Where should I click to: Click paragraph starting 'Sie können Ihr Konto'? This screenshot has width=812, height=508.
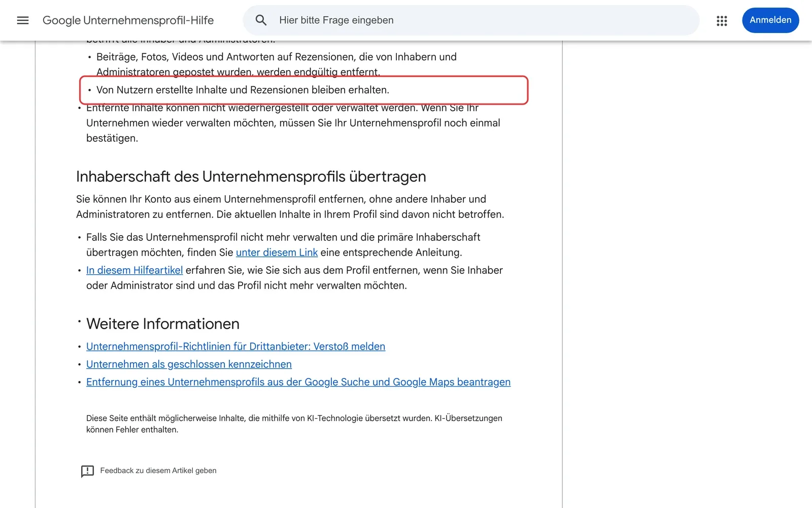(290, 207)
